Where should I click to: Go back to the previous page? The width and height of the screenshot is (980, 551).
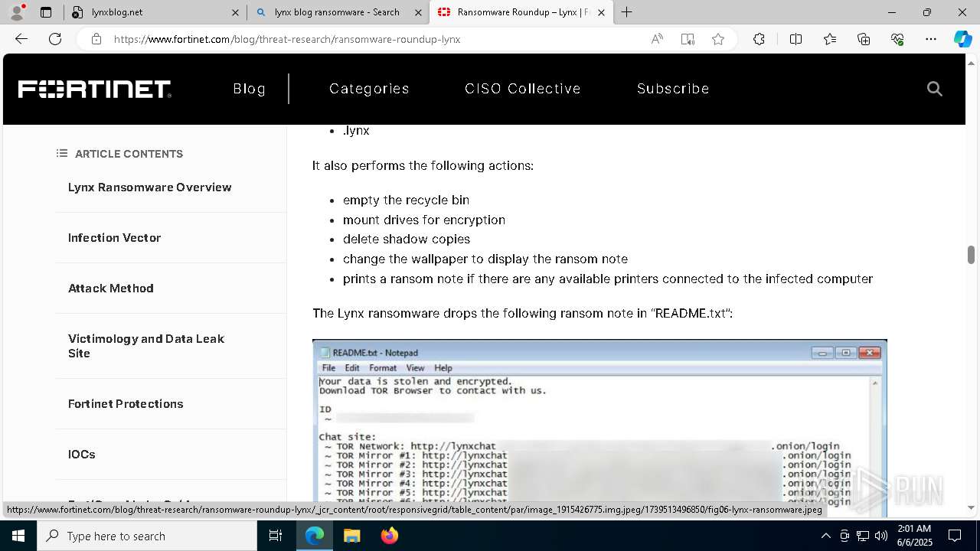[21, 39]
